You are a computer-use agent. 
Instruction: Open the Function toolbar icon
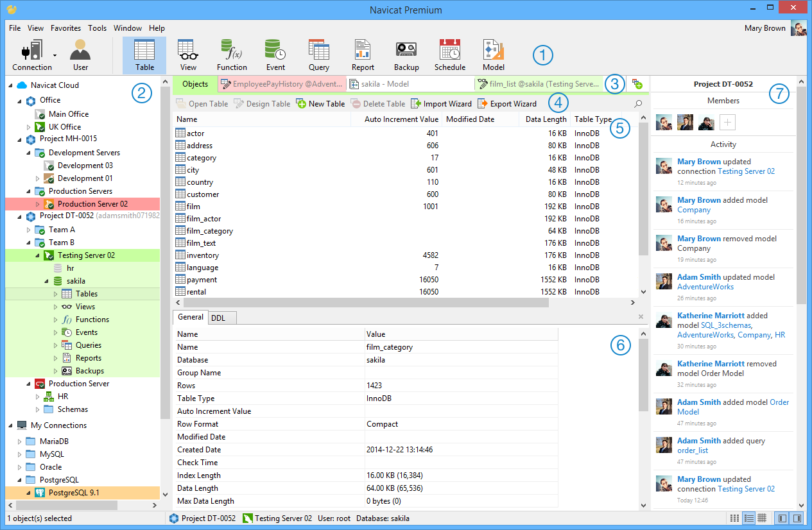(232, 55)
